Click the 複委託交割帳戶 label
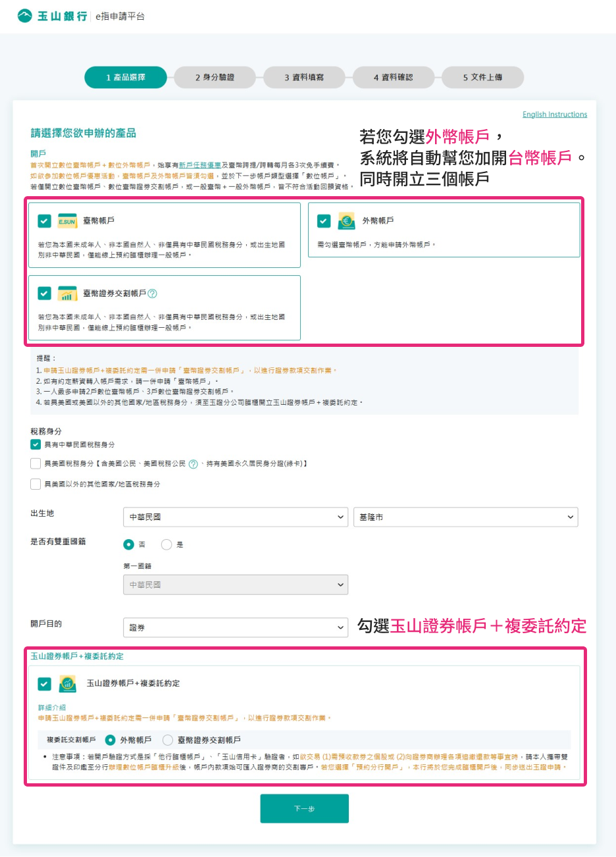 click(71, 740)
